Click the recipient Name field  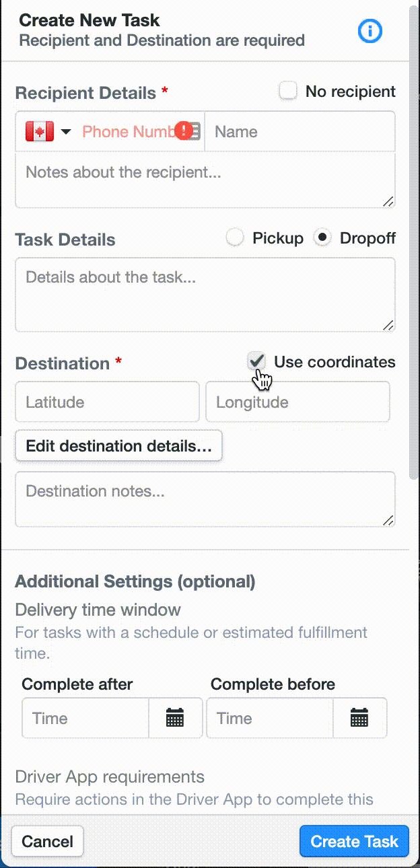[300, 131]
